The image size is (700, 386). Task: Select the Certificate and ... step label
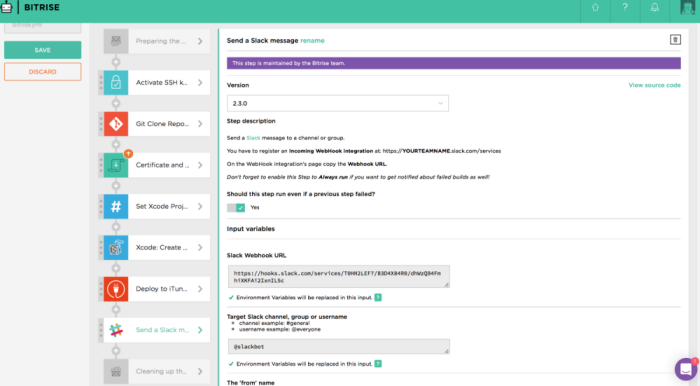[x=162, y=165]
